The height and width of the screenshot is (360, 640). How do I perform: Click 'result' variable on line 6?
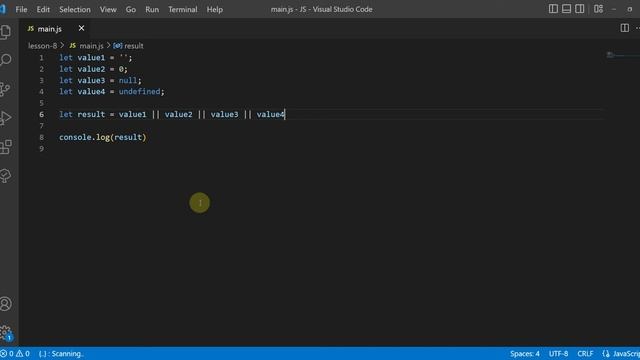tap(91, 114)
